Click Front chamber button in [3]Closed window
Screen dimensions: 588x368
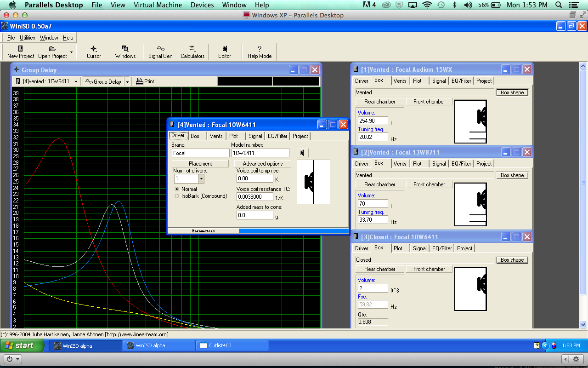(429, 269)
